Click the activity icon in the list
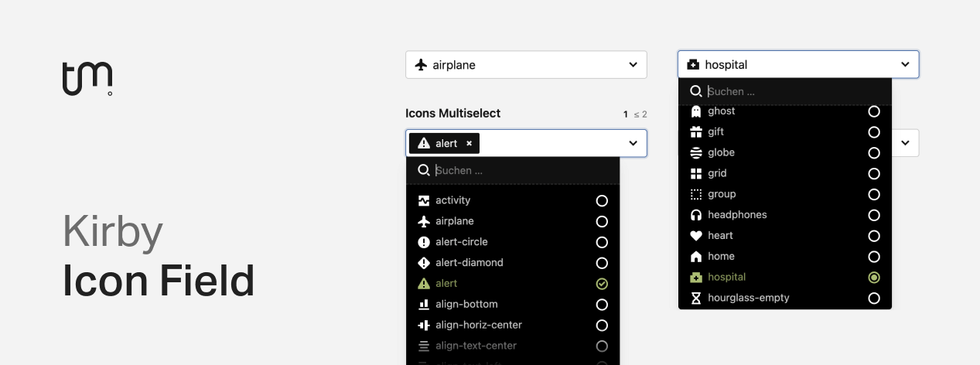Screen dimensions: 980x365 tap(423, 200)
